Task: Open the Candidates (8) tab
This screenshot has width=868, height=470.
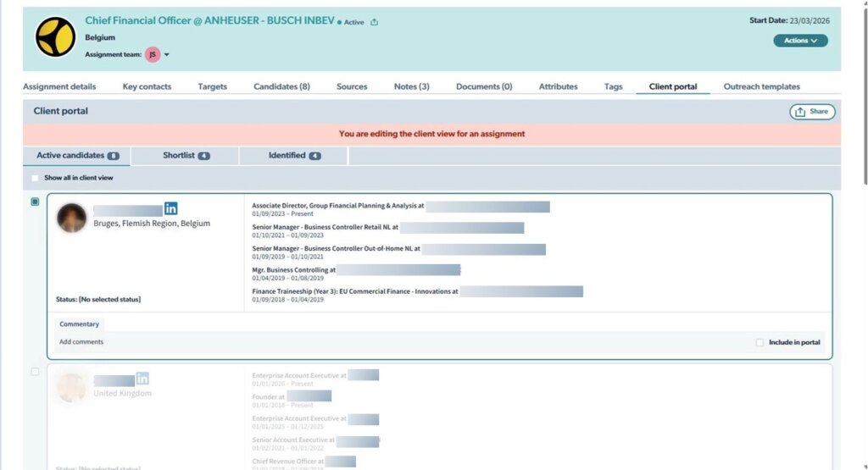Action: (x=281, y=86)
